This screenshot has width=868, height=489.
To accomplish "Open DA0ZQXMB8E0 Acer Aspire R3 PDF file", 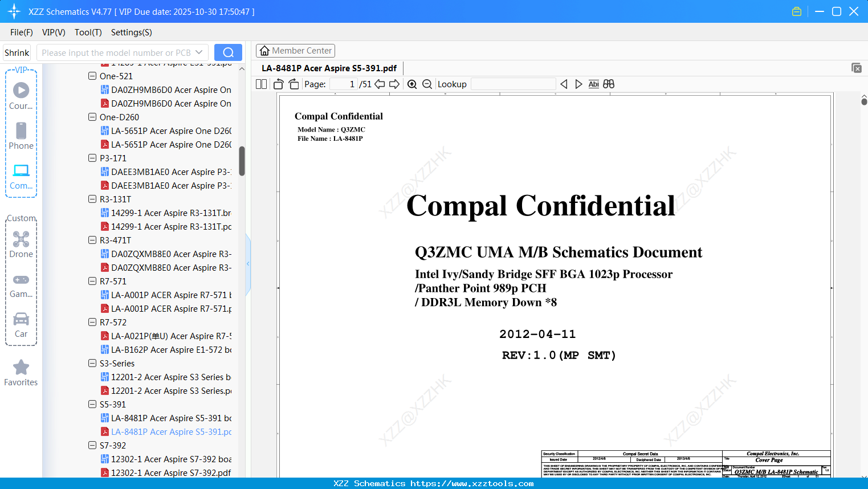I will tap(166, 268).
